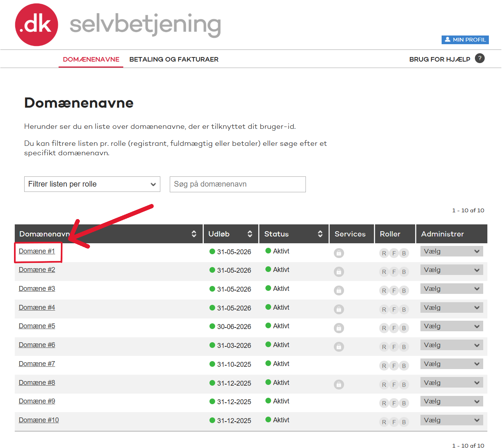Open the Domæne #7 link
The image size is (504, 448).
pyautogui.click(x=37, y=364)
